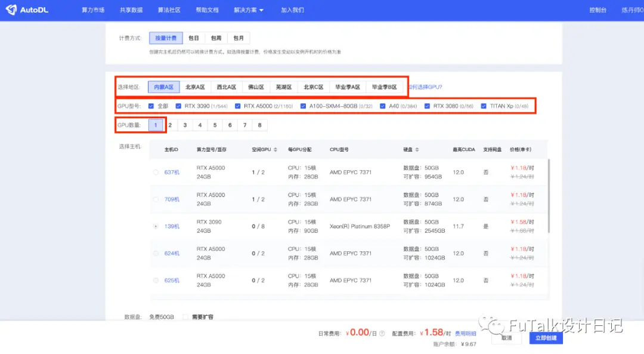The width and height of the screenshot is (644, 354).
Task: Uncheck the TITAN Xp checkbox
Action: [x=484, y=106]
